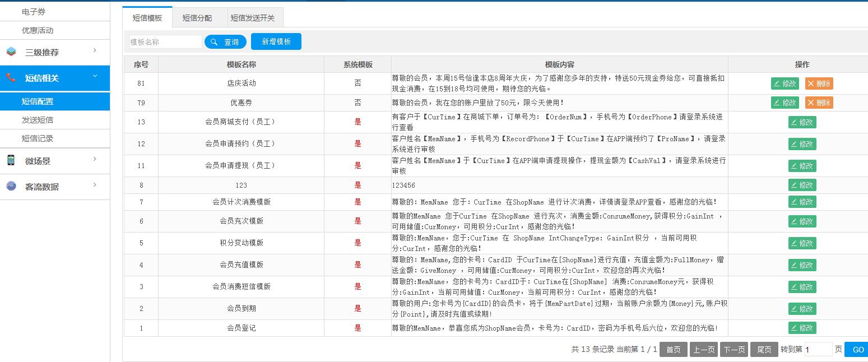Expand the 客流数据 sidebar menu chevron
The width and height of the screenshot is (868, 362).
coord(95,185)
